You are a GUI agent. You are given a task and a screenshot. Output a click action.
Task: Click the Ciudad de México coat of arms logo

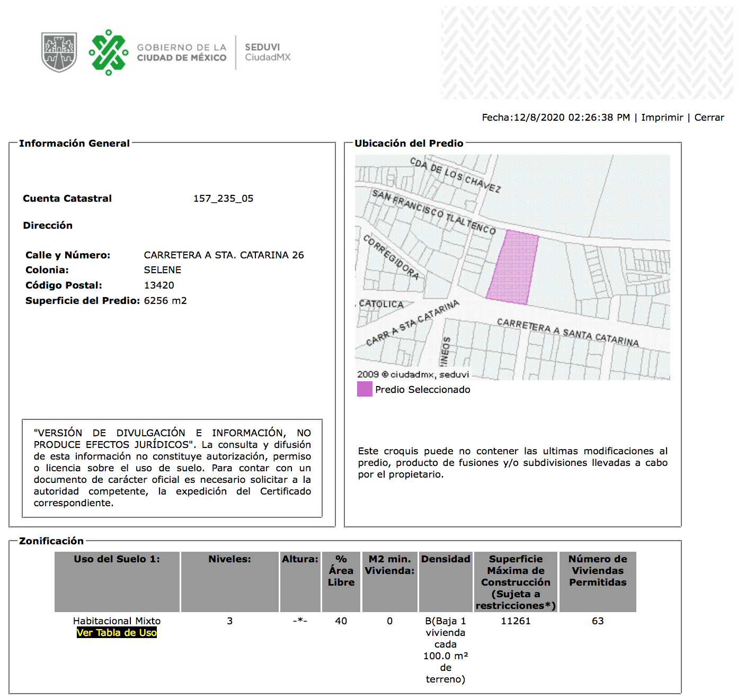[60, 53]
